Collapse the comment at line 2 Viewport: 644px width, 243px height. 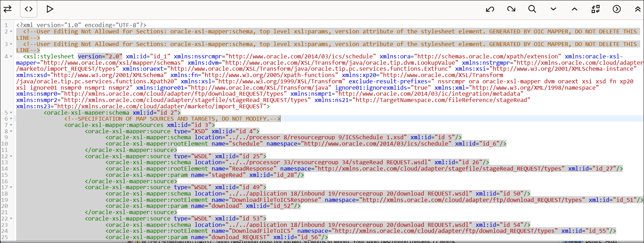pyautogui.click(x=11, y=32)
